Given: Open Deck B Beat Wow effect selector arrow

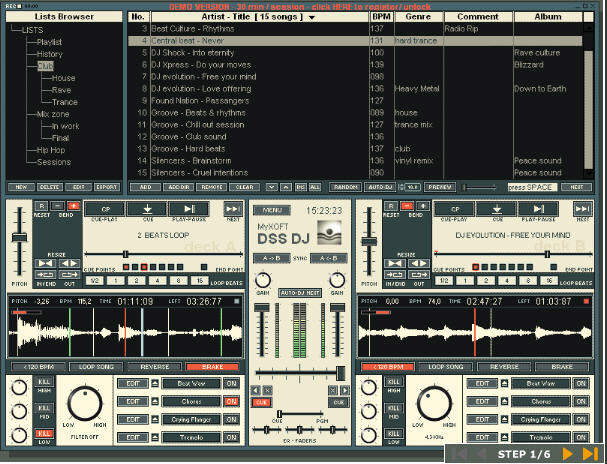Looking at the screenshot, I should click(504, 384).
